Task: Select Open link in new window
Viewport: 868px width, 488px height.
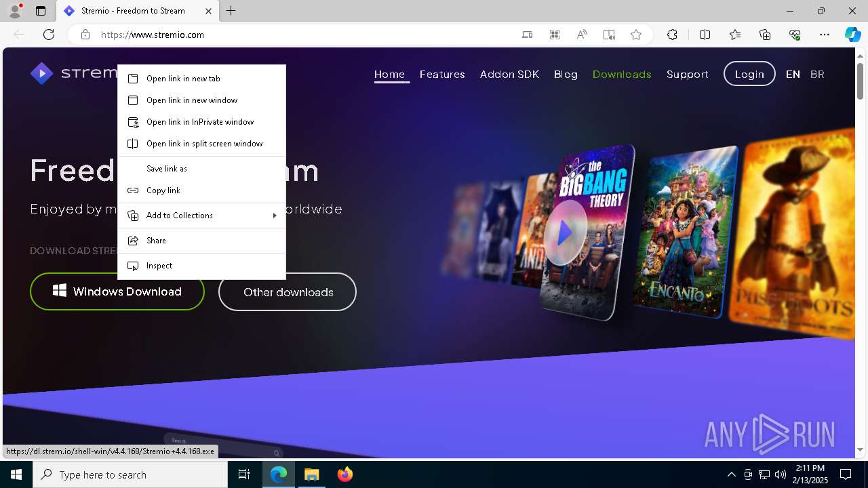Action: [x=201, y=100]
